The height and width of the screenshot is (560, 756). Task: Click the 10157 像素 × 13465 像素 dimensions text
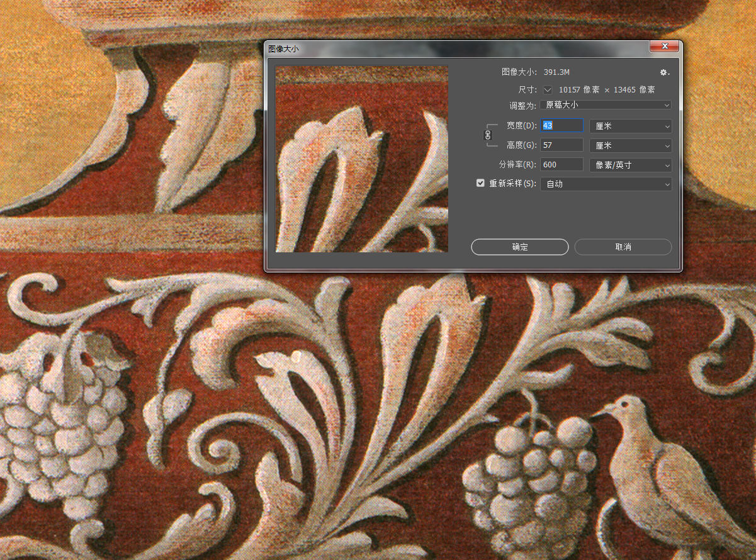[x=607, y=90]
